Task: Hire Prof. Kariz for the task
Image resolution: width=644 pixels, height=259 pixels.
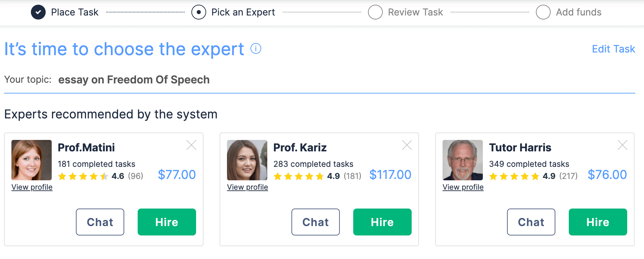Action: 382,222
